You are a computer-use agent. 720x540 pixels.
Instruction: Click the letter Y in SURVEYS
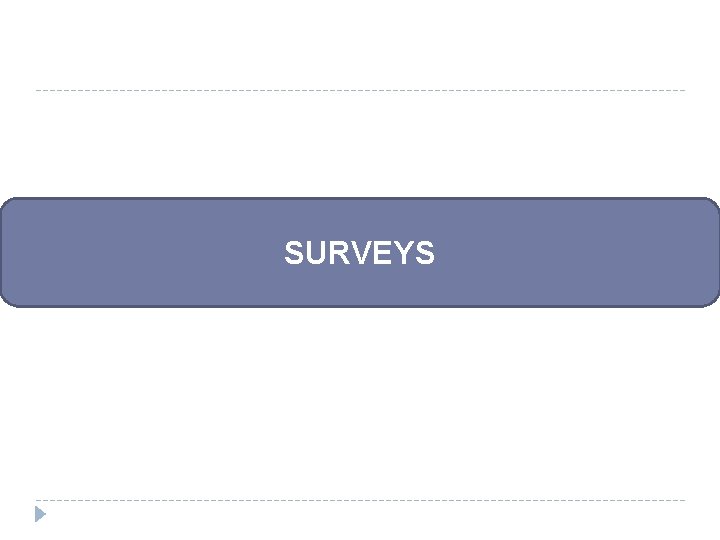(x=402, y=253)
